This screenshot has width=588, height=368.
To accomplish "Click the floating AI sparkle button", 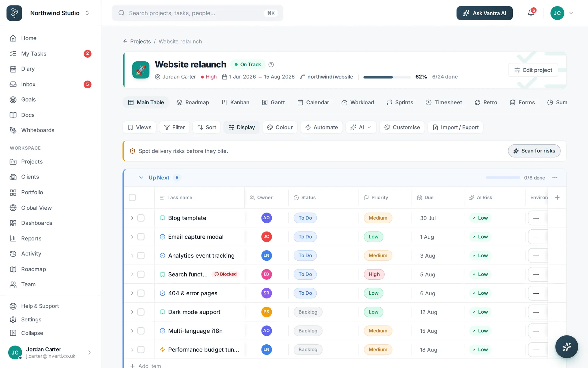I will coord(567,347).
